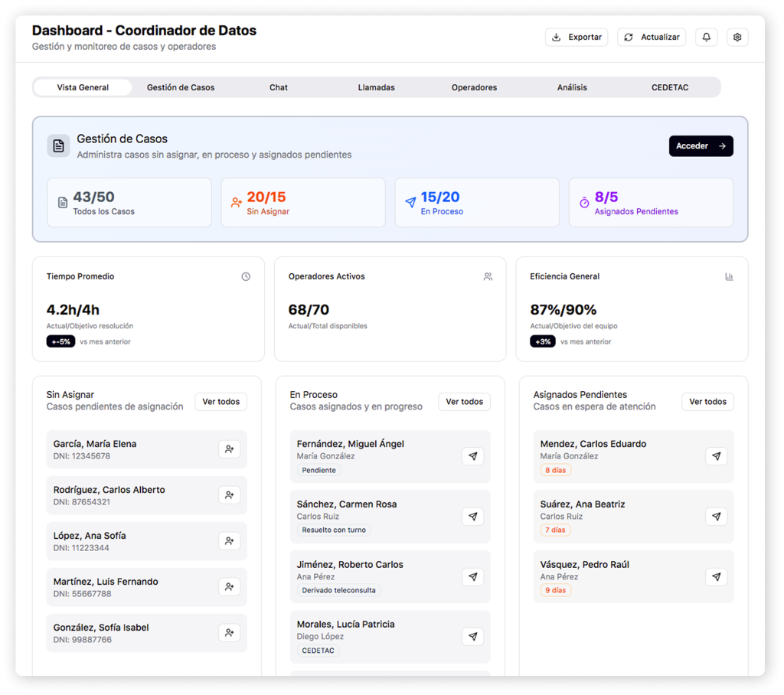Switch to the Análisis tab

[x=572, y=87]
